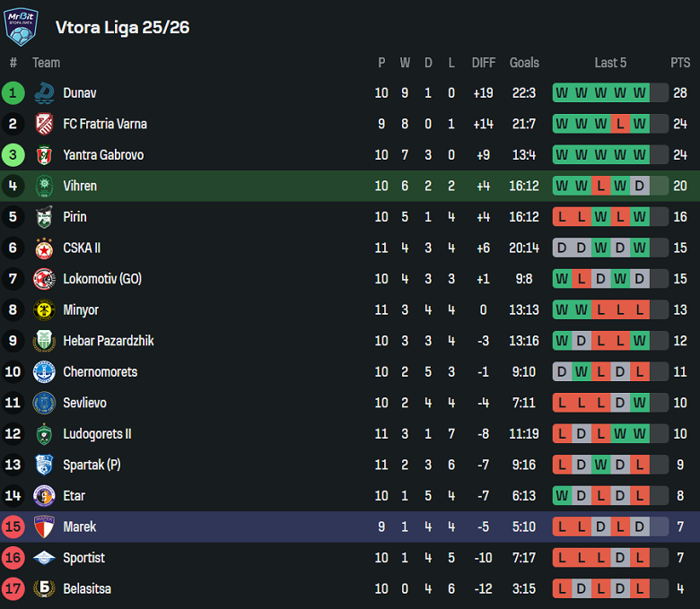
Task: Click the Last 5 column header
Action: pyautogui.click(x=610, y=63)
